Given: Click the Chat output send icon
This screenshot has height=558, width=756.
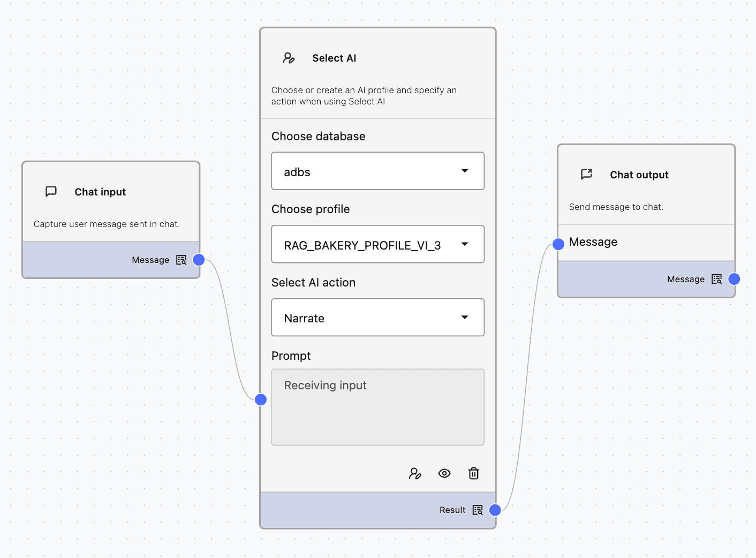Looking at the screenshot, I should click(x=586, y=174).
